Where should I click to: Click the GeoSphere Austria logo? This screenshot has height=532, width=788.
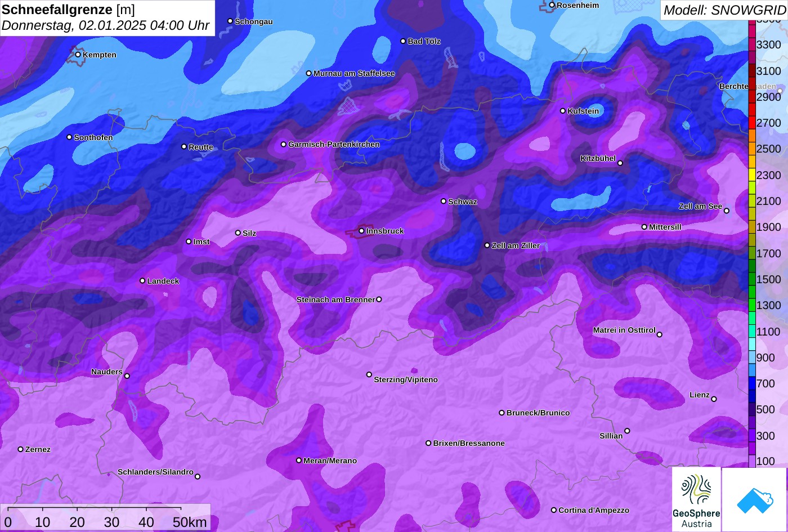click(696, 499)
